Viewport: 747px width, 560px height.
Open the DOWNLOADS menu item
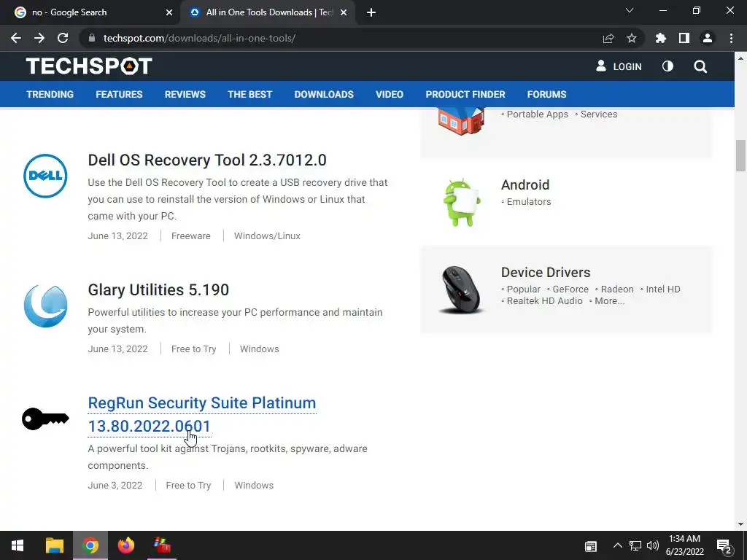[324, 94]
